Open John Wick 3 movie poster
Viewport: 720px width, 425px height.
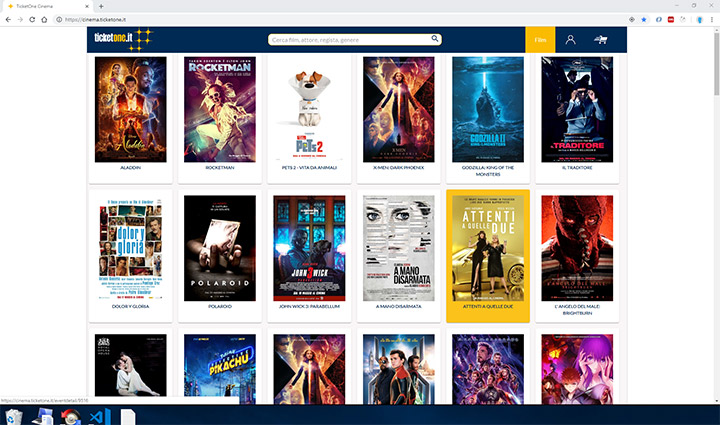309,248
